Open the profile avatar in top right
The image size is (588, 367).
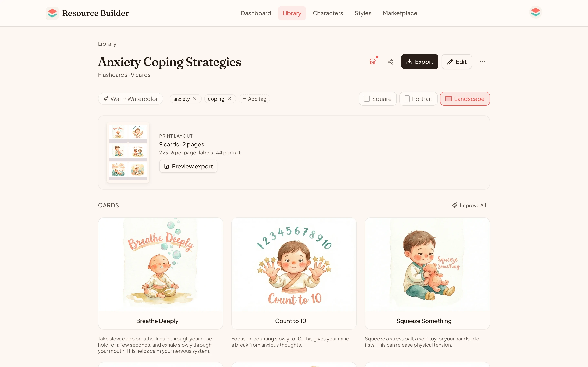(536, 12)
